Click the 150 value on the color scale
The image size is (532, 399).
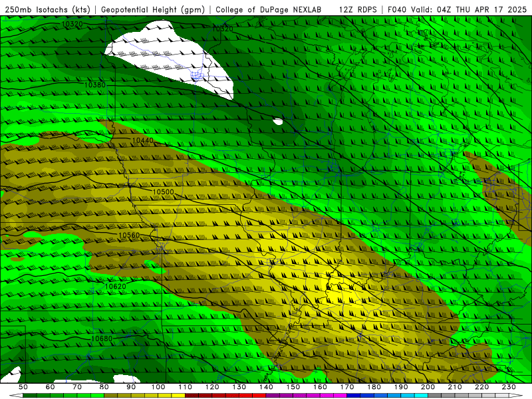293,387
